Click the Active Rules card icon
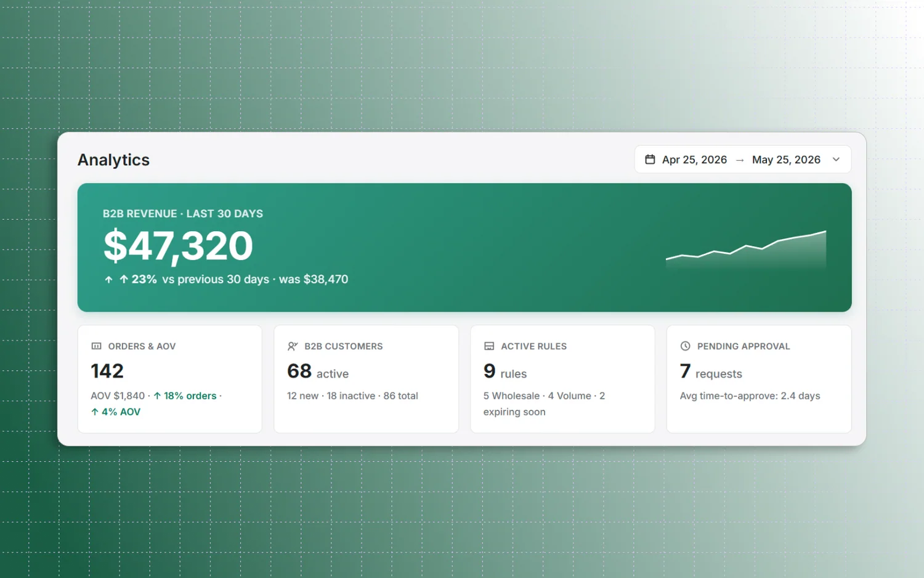924x578 pixels. tap(489, 346)
